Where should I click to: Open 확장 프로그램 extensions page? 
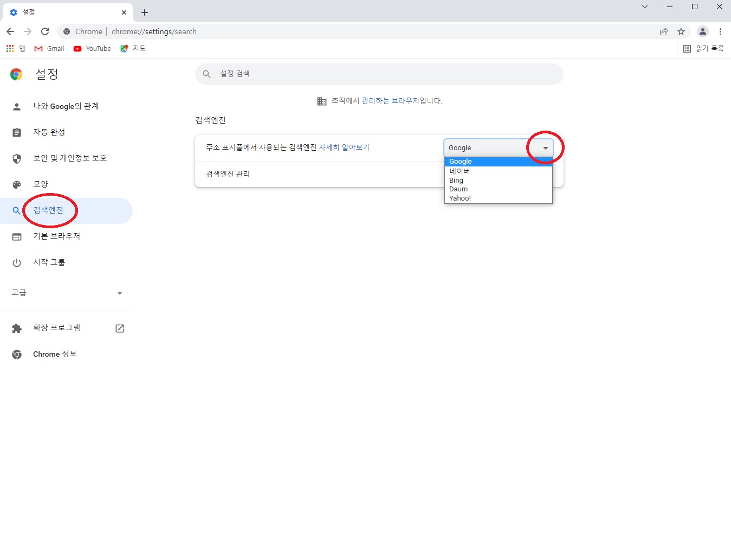point(66,328)
